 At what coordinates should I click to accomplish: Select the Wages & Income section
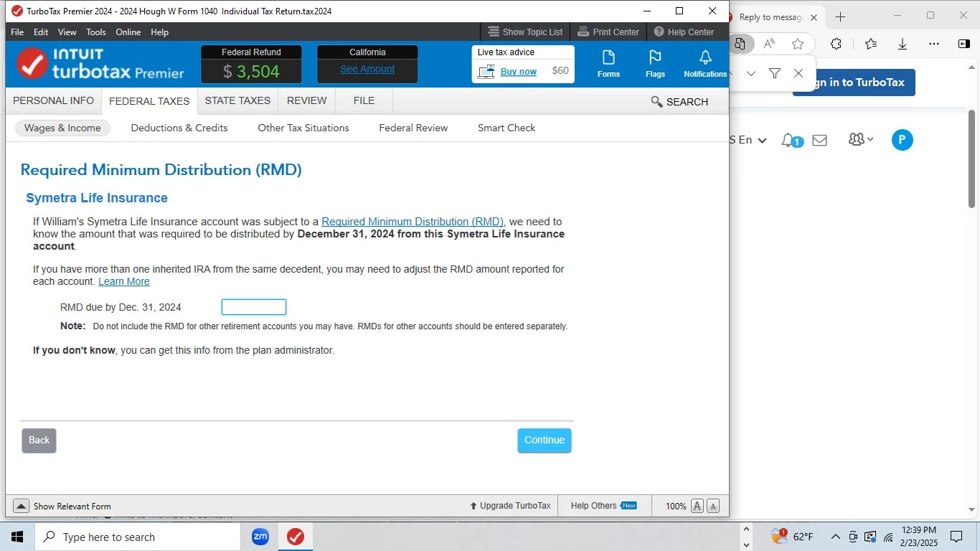62,128
